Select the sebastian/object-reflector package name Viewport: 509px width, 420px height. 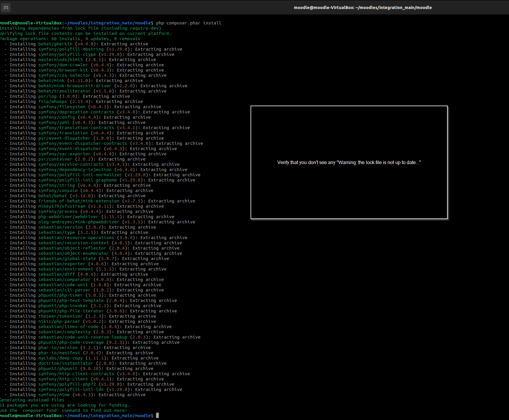pyautogui.click(x=72, y=248)
